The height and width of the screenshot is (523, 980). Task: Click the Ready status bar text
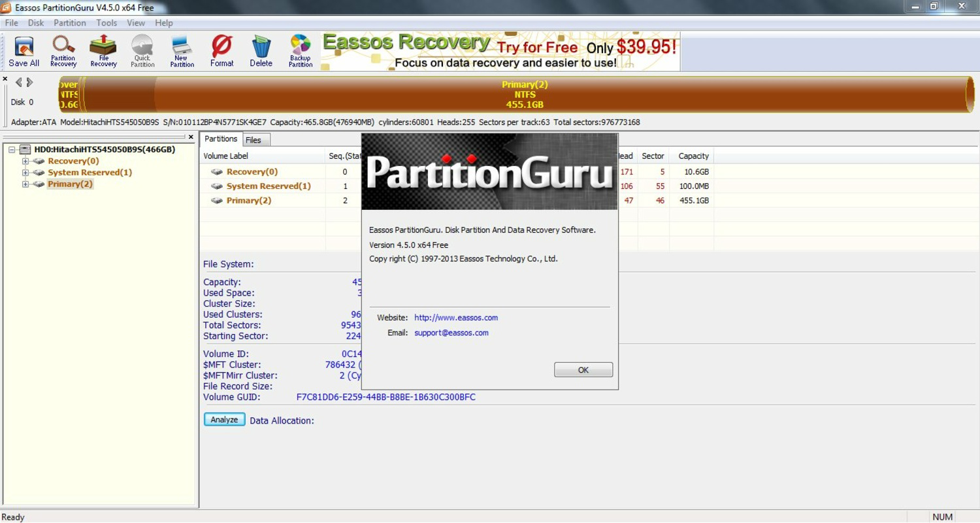(13, 517)
